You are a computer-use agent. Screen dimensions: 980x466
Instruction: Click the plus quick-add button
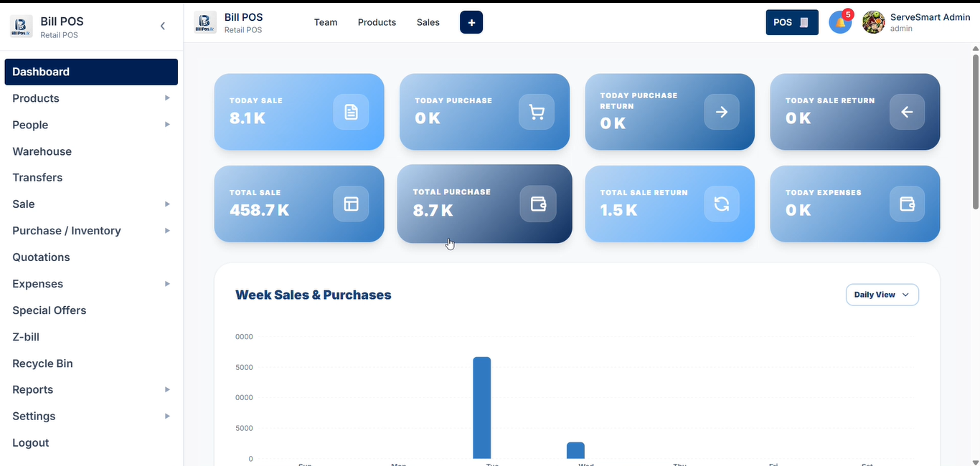pyautogui.click(x=471, y=22)
